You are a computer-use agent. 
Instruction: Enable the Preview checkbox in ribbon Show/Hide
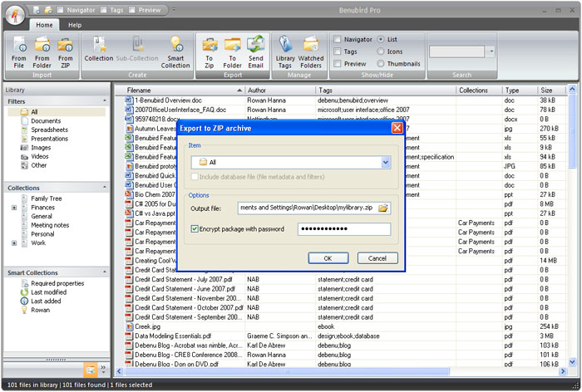tap(338, 64)
